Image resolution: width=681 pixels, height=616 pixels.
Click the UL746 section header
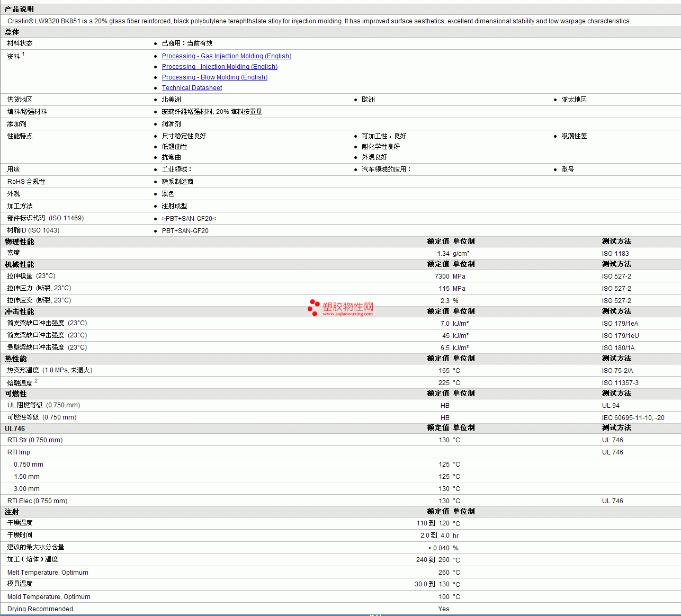(15, 428)
